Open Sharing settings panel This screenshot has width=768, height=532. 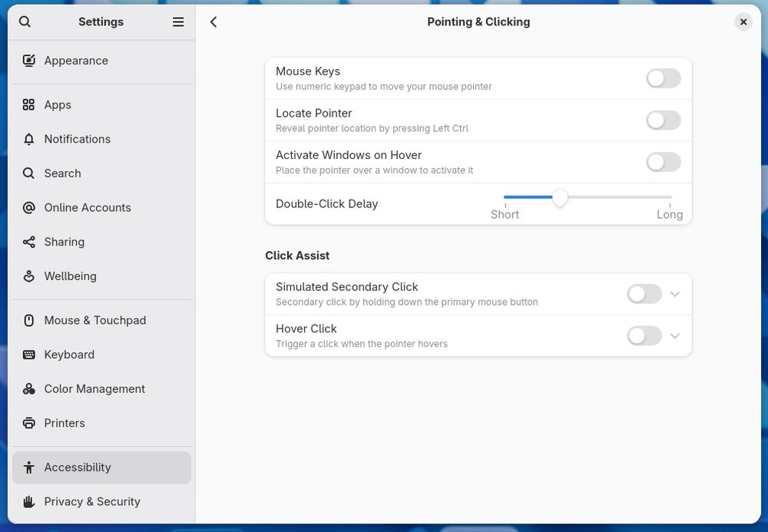(101, 242)
